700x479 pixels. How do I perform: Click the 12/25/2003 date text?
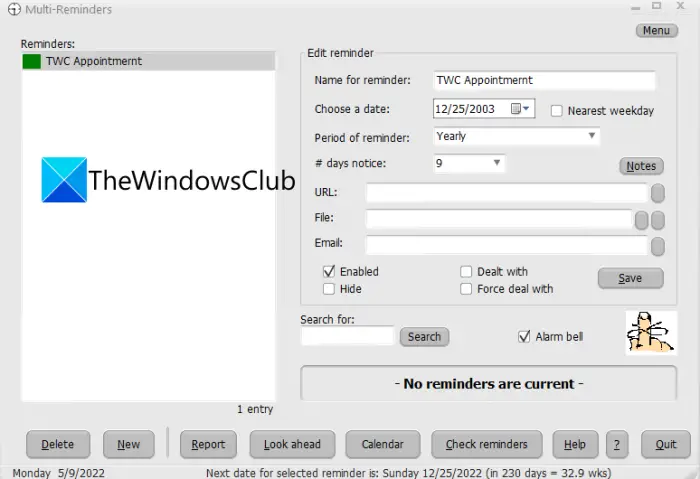(465, 109)
